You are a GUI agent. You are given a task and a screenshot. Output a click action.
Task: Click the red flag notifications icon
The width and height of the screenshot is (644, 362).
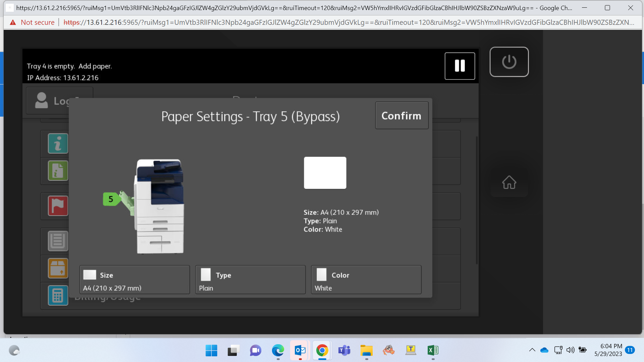coord(58,206)
